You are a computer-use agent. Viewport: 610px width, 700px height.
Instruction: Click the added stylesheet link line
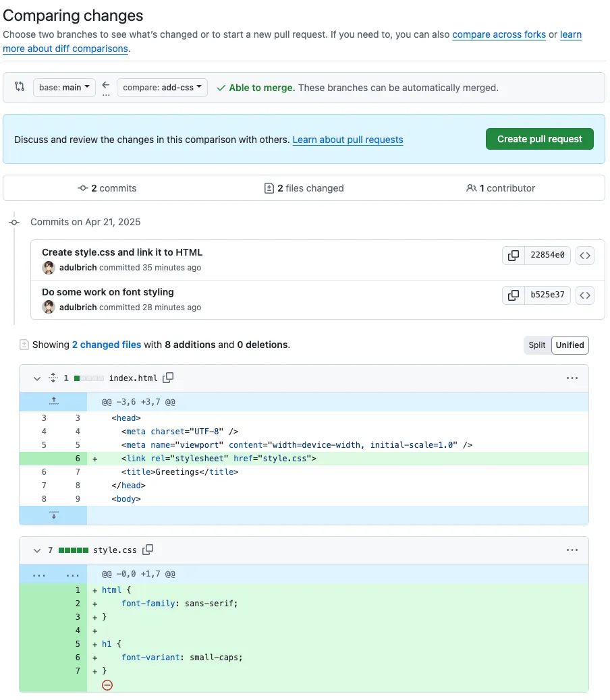pyautogui.click(x=304, y=459)
